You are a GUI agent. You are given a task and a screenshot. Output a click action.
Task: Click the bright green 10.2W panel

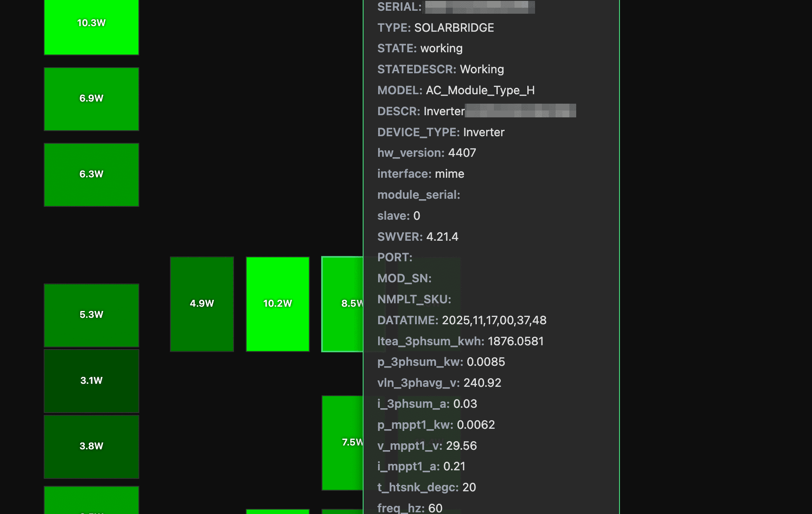[x=277, y=304]
